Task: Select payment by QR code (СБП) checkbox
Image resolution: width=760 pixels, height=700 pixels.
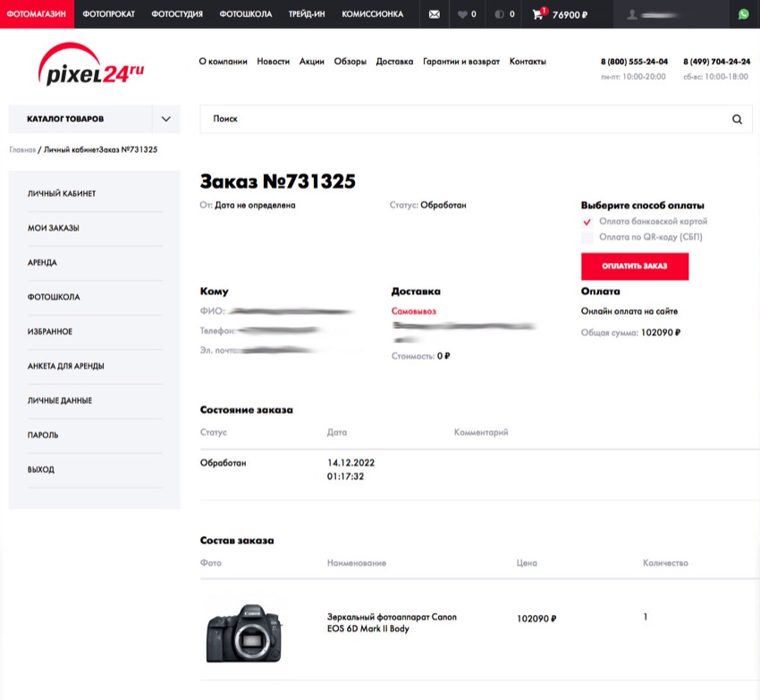Action: pyautogui.click(x=587, y=238)
